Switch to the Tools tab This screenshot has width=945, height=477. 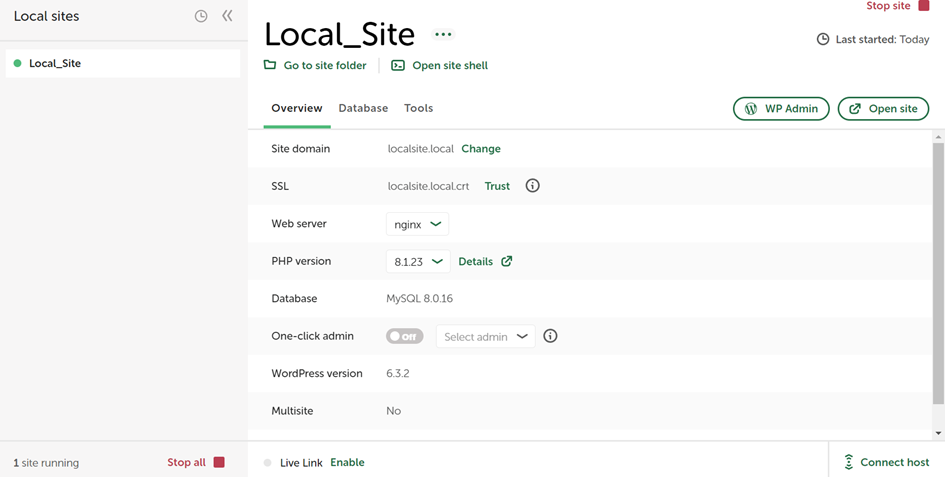click(x=418, y=108)
